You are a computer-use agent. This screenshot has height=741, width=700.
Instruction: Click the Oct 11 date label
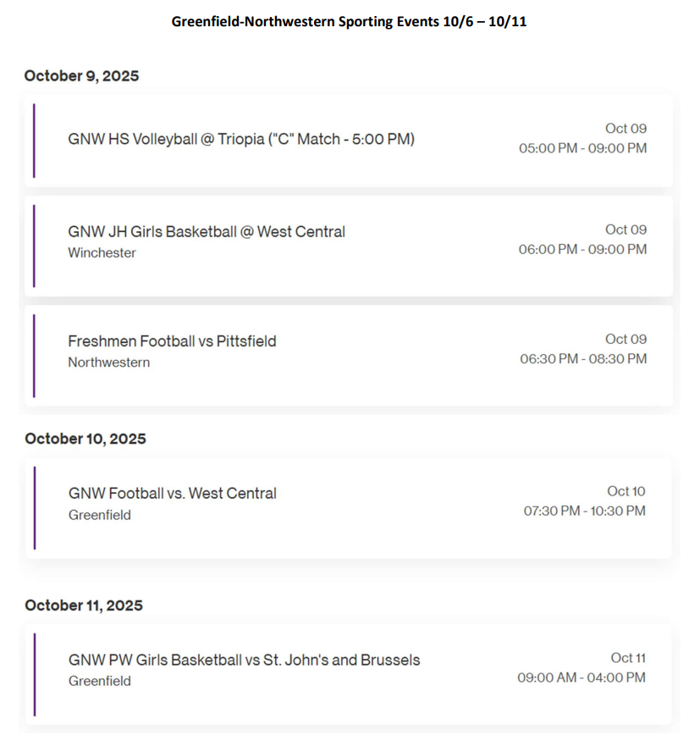(628, 658)
